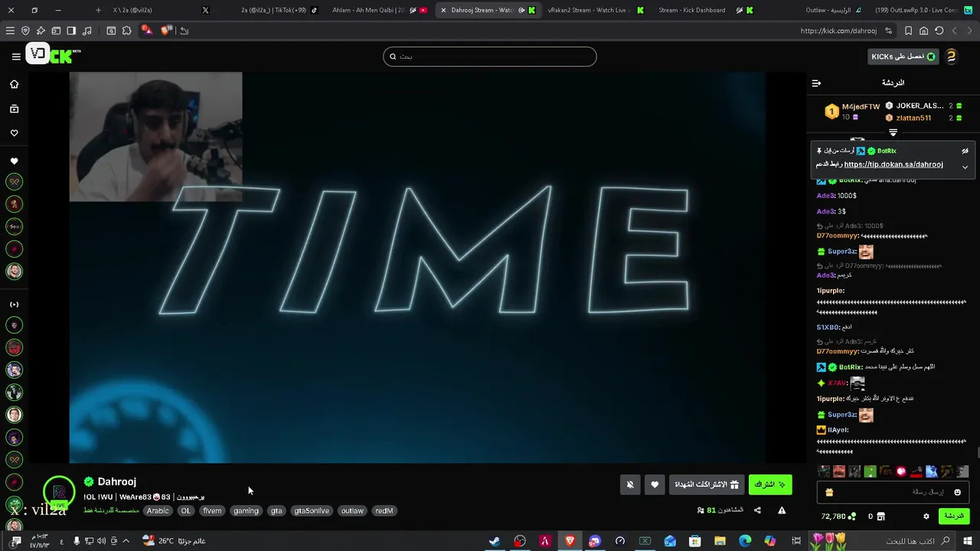Click the Dahrooj live avatar
980x551 pixels.
[59, 492]
